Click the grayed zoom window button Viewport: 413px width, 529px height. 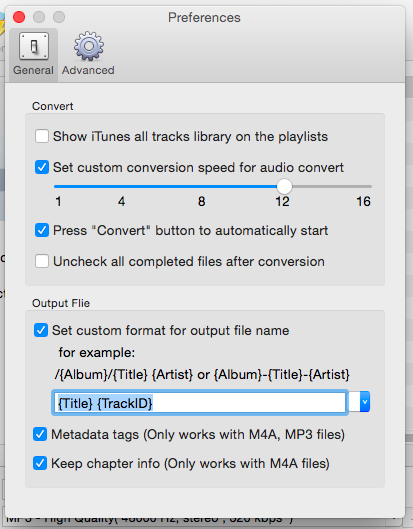(x=59, y=17)
